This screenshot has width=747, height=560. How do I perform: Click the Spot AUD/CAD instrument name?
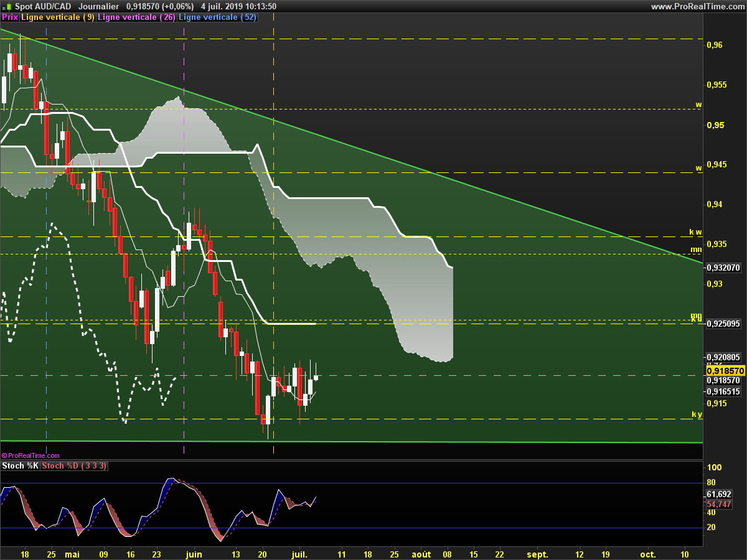[x=43, y=6]
